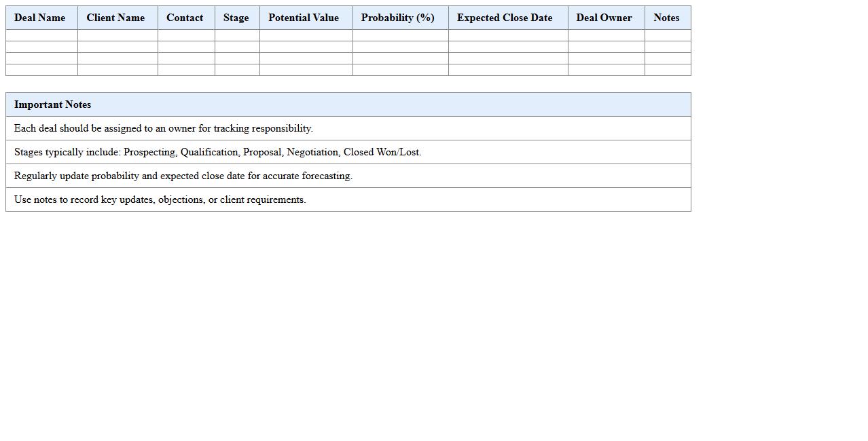Select first empty cell under Deal Owner
Image resolution: width=868 pixels, height=441 pixels.
(x=606, y=35)
